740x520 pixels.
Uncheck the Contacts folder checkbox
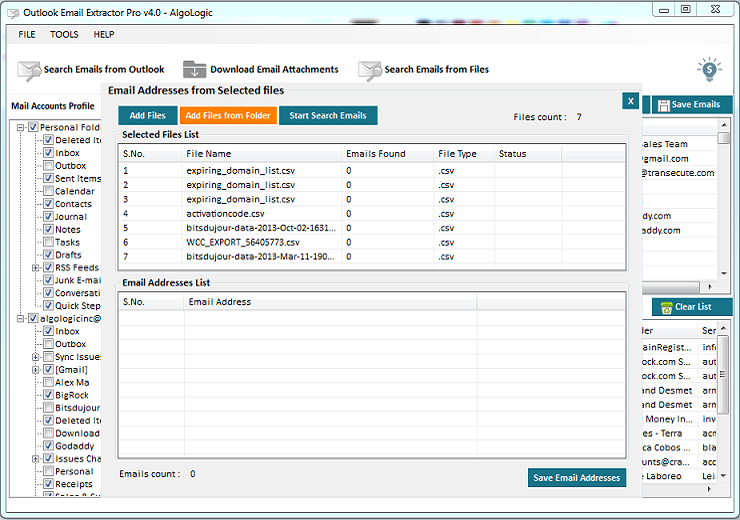point(48,204)
